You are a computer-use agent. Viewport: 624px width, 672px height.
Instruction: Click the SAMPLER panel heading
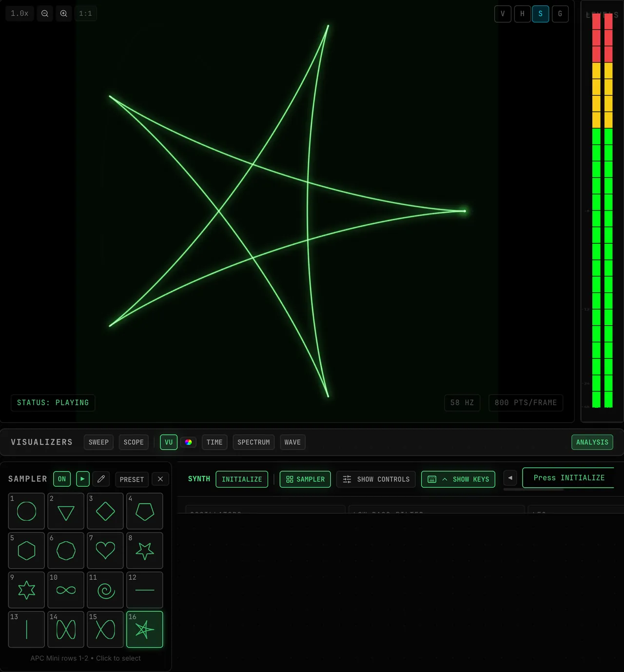click(x=28, y=479)
